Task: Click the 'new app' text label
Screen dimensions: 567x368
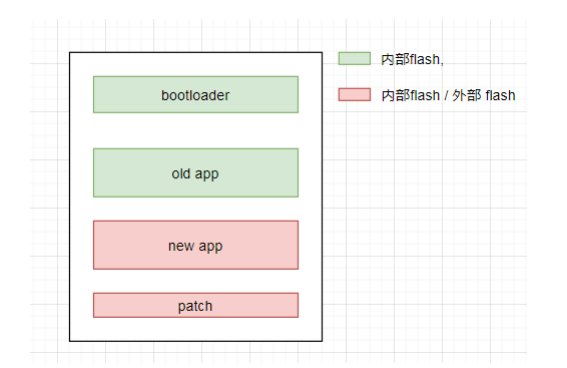Action: 195,246
